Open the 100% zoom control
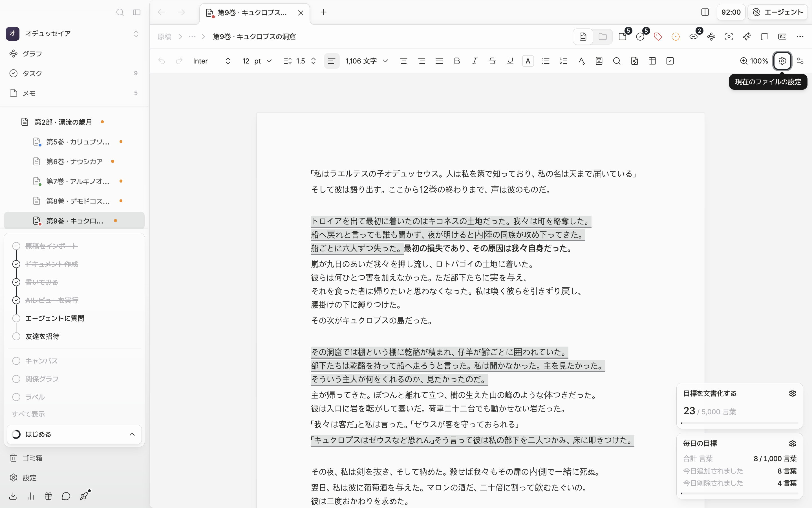Viewport: 812px width, 508px height. 754,61
